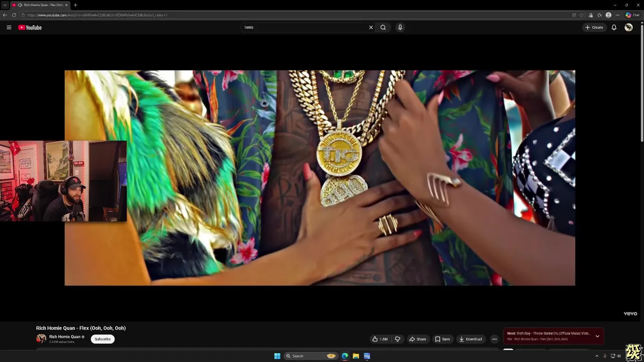Like the video (1.6M thumbs up)

coord(380,339)
